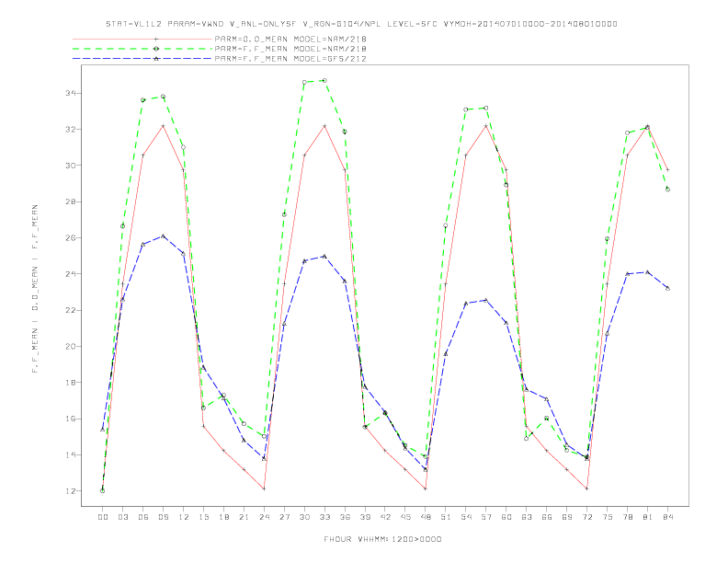Screen dimensions: 728x563
Task: Select legend entry PARM=O.O_MEAN MODEL=NAM/218
Action: [290, 39]
